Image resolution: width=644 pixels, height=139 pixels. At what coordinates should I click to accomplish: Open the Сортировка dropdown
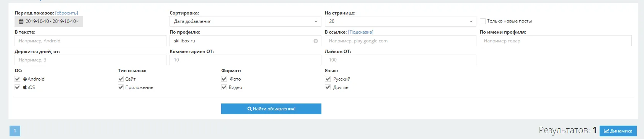pos(245,21)
